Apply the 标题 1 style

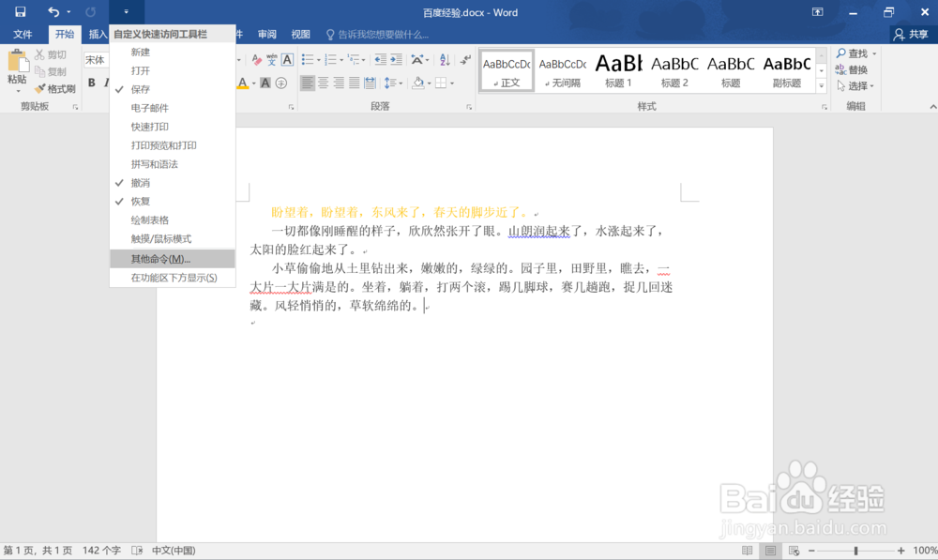[x=618, y=70]
